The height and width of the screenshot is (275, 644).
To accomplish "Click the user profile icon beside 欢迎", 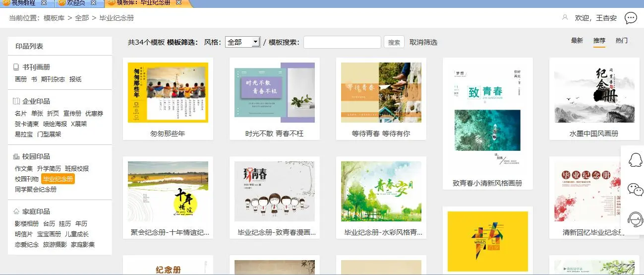I will (565, 17).
